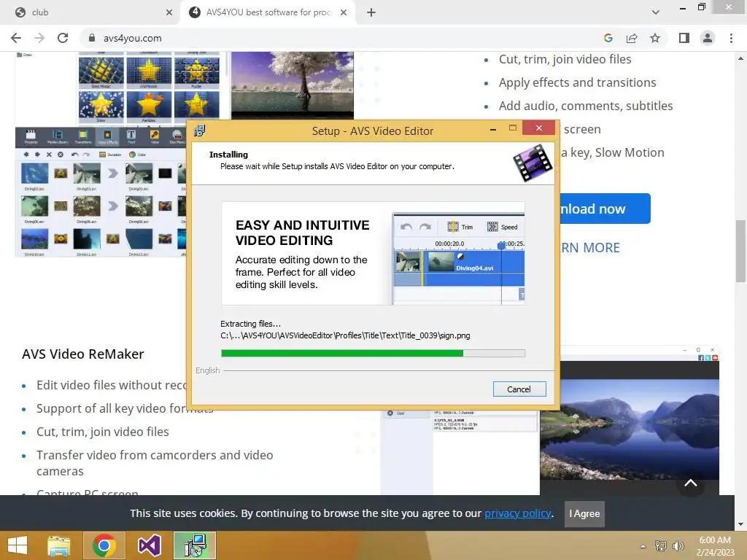The image size is (747, 560).
Task: Click the network tray icon
Action: 660,546
